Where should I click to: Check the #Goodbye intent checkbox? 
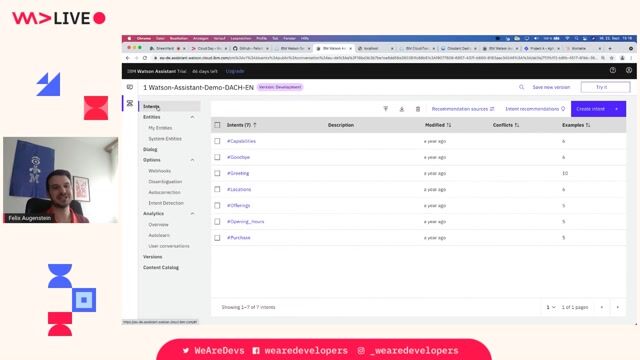(217, 157)
